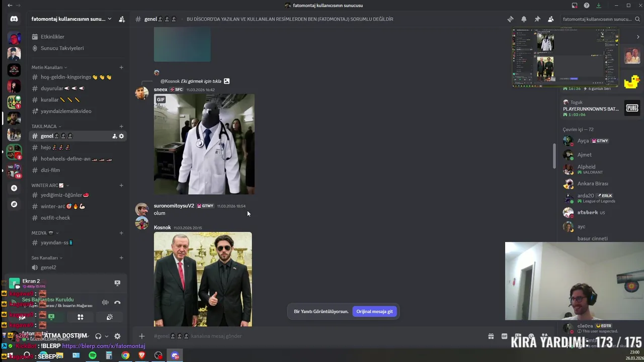The height and width of the screenshot is (362, 644).
Task: Open the duyurular channel
Action: click(76, 88)
